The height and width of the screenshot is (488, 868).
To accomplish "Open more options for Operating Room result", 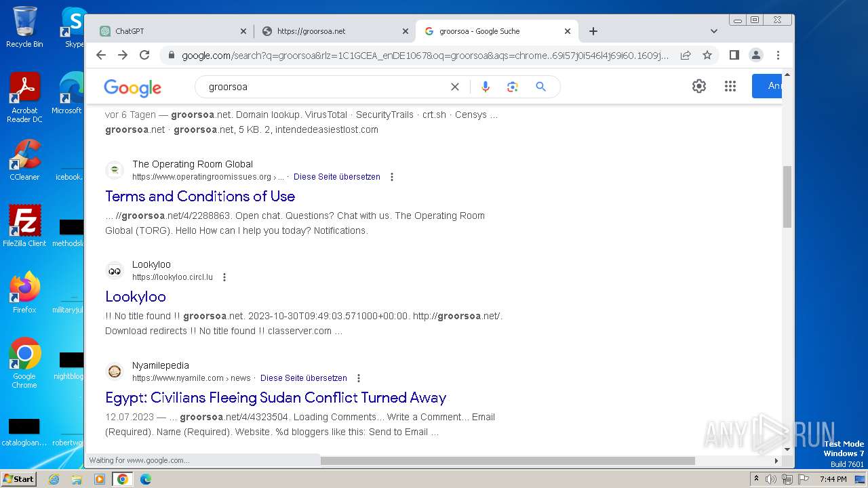I will pyautogui.click(x=391, y=177).
